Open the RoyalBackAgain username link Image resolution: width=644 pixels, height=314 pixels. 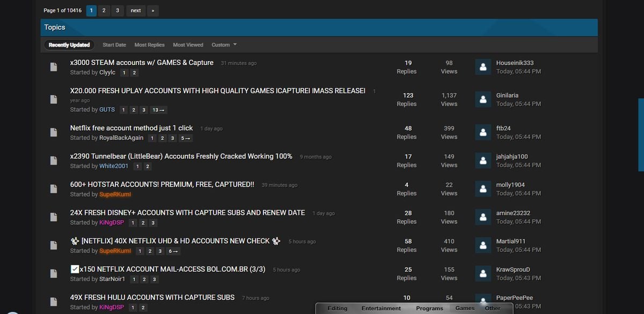pyautogui.click(x=121, y=138)
